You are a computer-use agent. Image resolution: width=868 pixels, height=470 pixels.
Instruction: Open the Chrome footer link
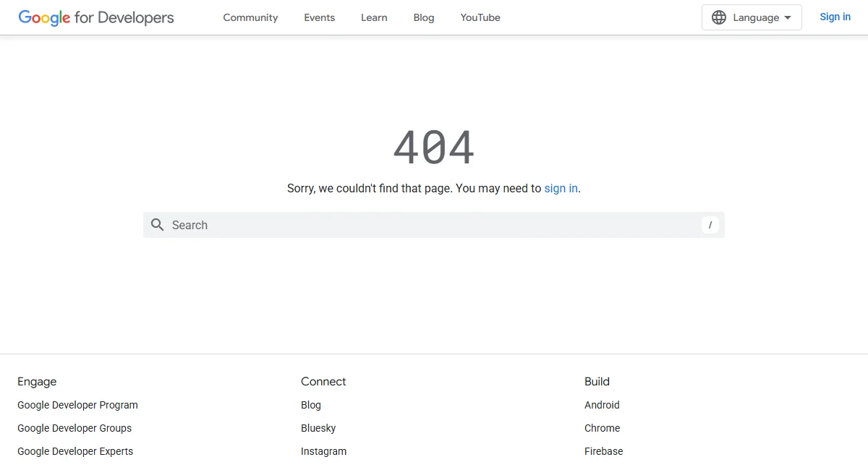point(602,428)
